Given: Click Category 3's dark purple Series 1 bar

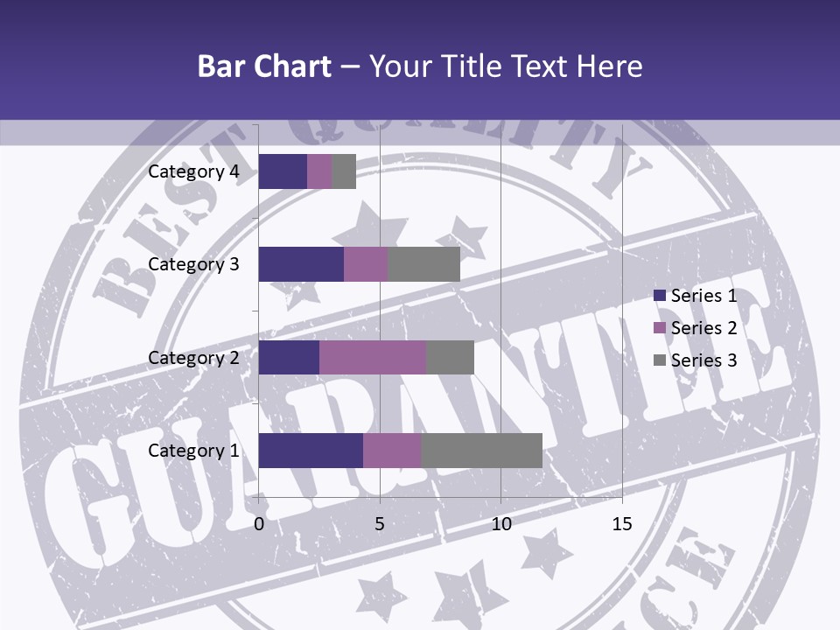Looking at the screenshot, I should [x=301, y=264].
